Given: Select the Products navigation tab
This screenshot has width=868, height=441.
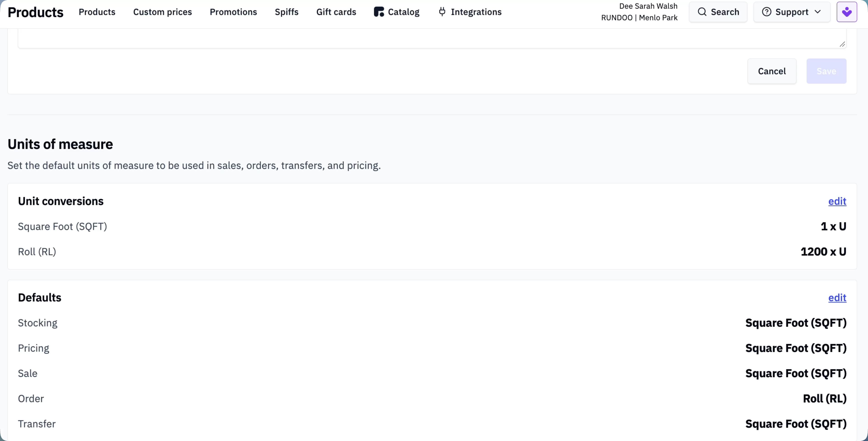Looking at the screenshot, I should [x=97, y=12].
